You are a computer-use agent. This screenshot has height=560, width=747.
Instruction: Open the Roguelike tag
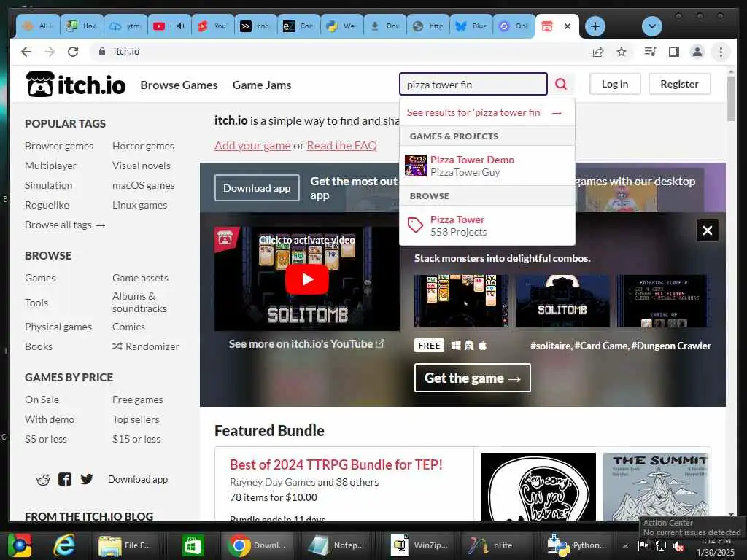(x=47, y=205)
